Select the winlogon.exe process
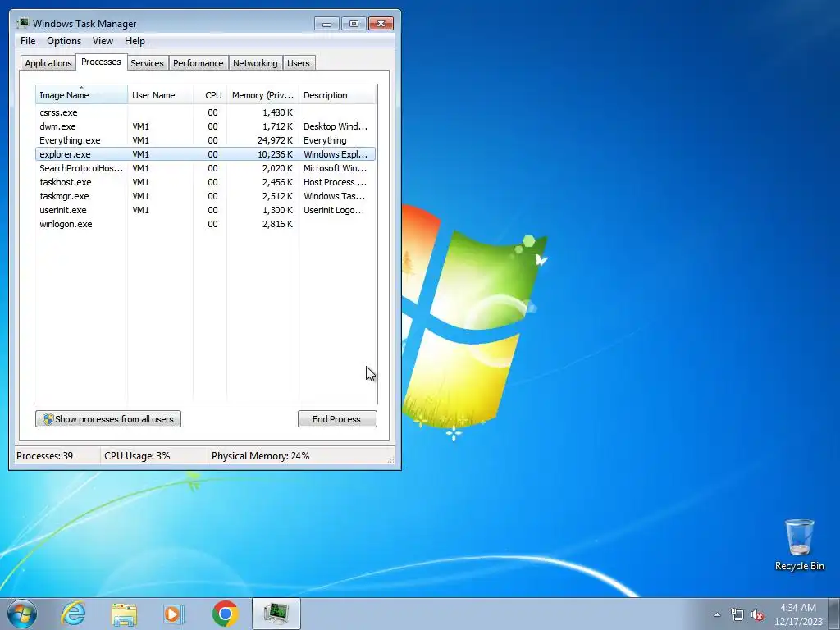This screenshot has width=840, height=630. coord(205,224)
